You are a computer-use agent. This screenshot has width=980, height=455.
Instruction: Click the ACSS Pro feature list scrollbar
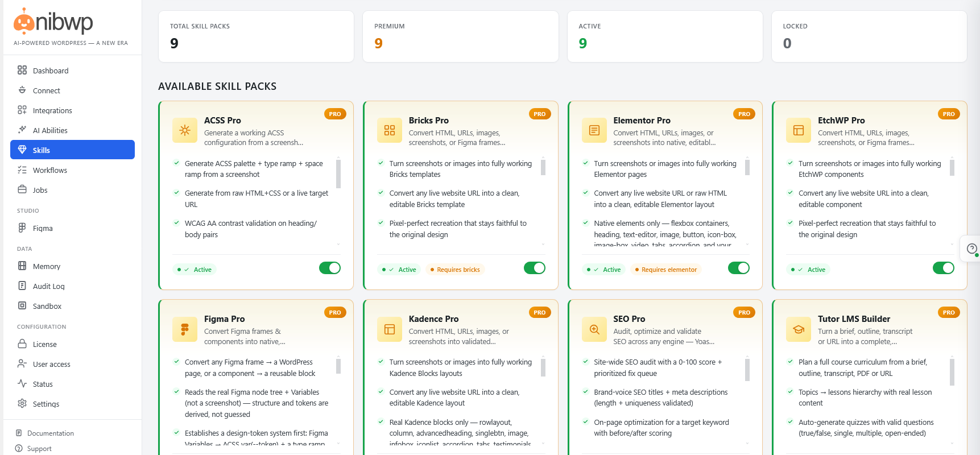click(x=338, y=173)
